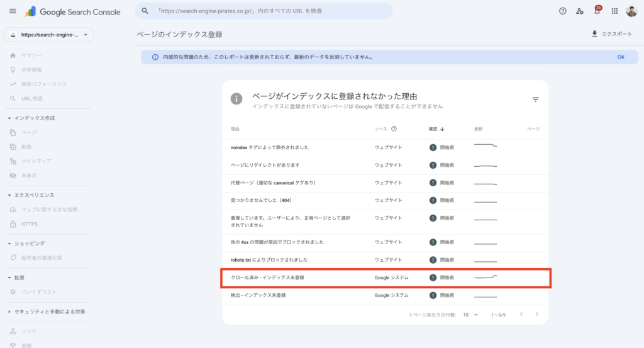644x348 pixels.
Task: Click the help question mark icon
Action: [x=563, y=11]
